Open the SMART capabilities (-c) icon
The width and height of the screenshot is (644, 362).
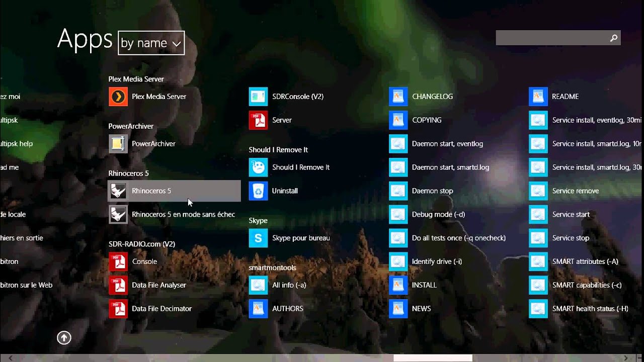(x=538, y=285)
